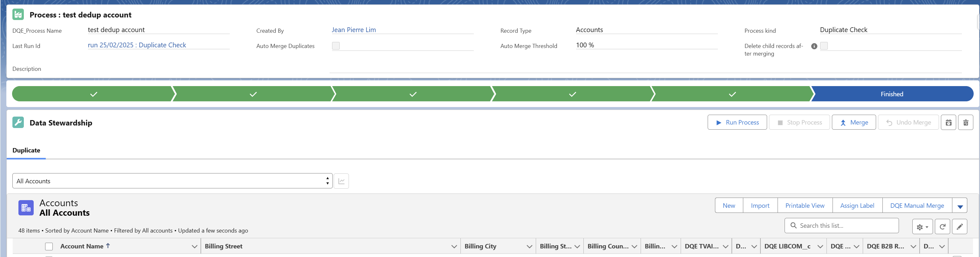980x257 pixels.
Task: Open DQE TVAI... column menu chevron
Action: pos(725,246)
